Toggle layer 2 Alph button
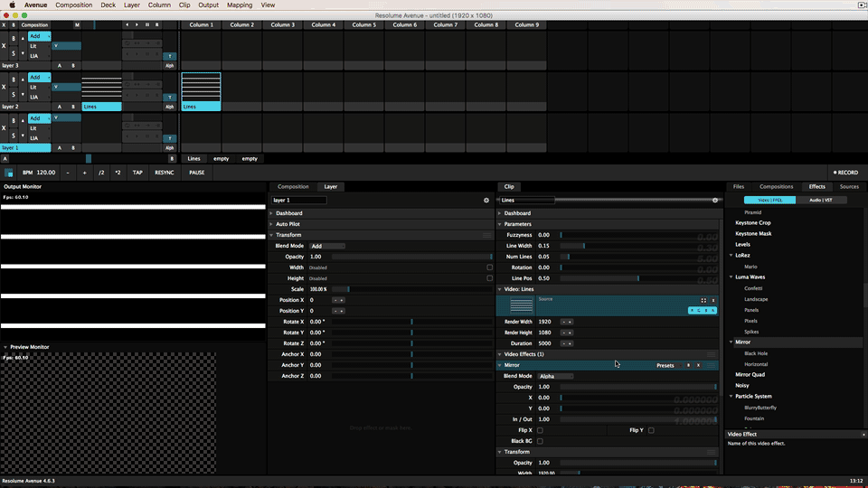Viewport: 868px width, 488px height. pos(169,107)
